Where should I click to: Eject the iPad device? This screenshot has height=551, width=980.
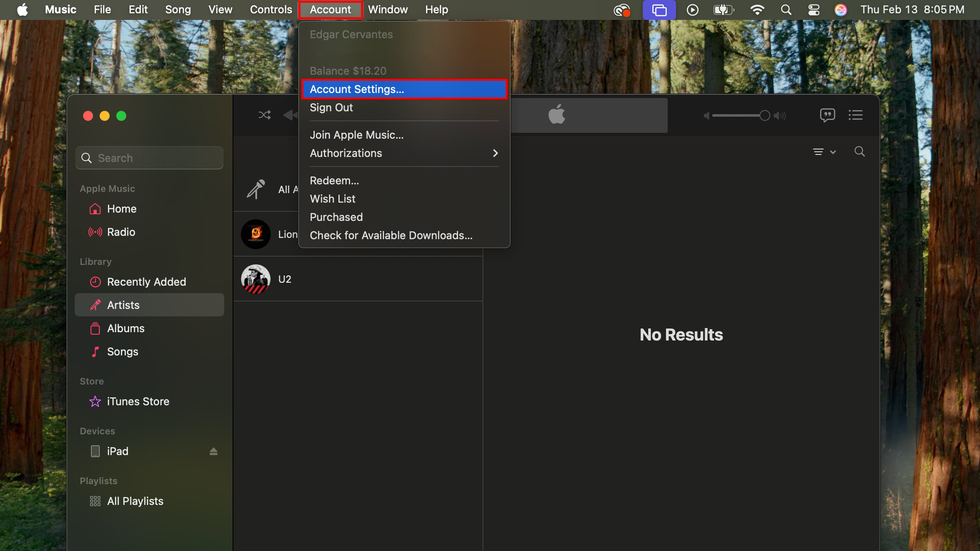click(213, 451)
